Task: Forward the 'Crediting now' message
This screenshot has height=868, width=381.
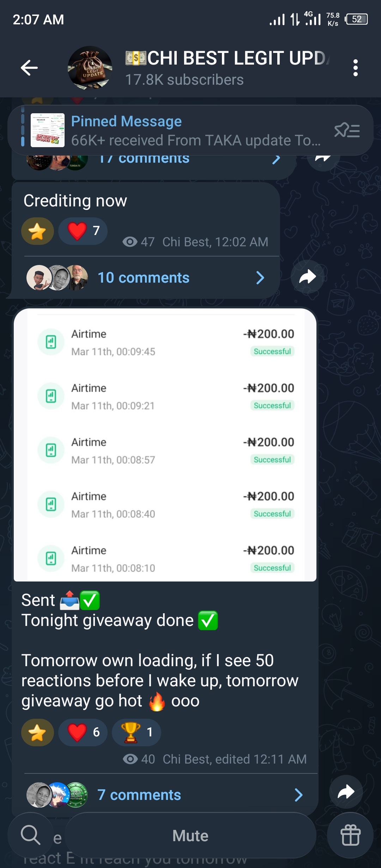Action: [307, 277]
